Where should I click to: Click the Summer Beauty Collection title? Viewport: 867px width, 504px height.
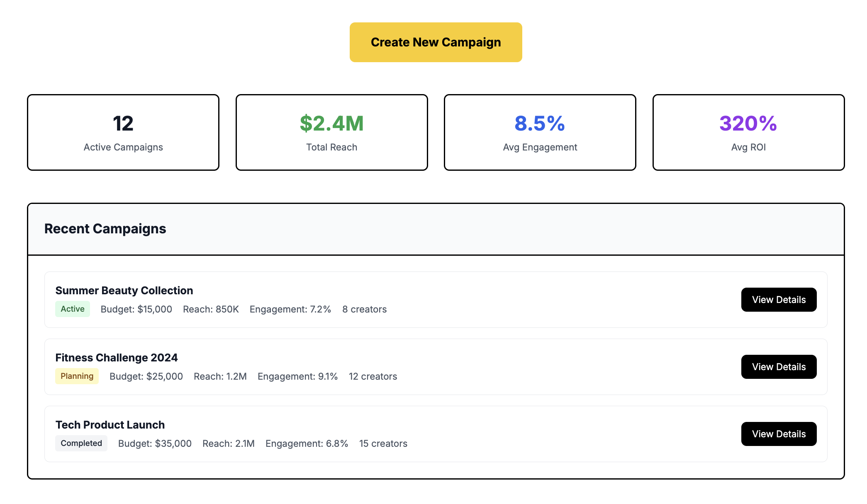(124, 291)
